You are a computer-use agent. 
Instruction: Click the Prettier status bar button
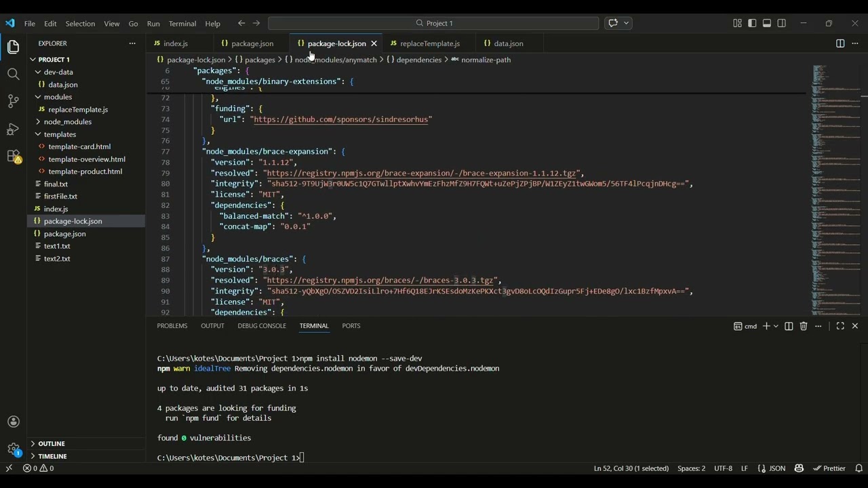pyautogui.click(x=829, y=468)
